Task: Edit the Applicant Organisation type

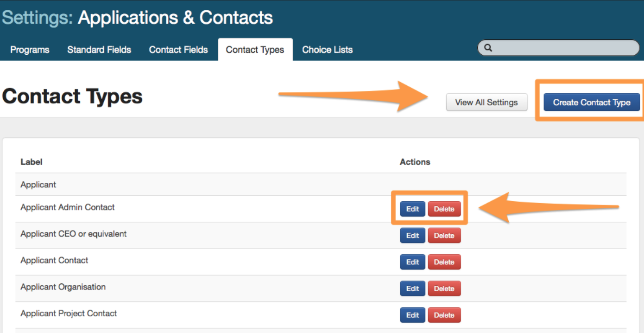Action: tap(412, 288)
